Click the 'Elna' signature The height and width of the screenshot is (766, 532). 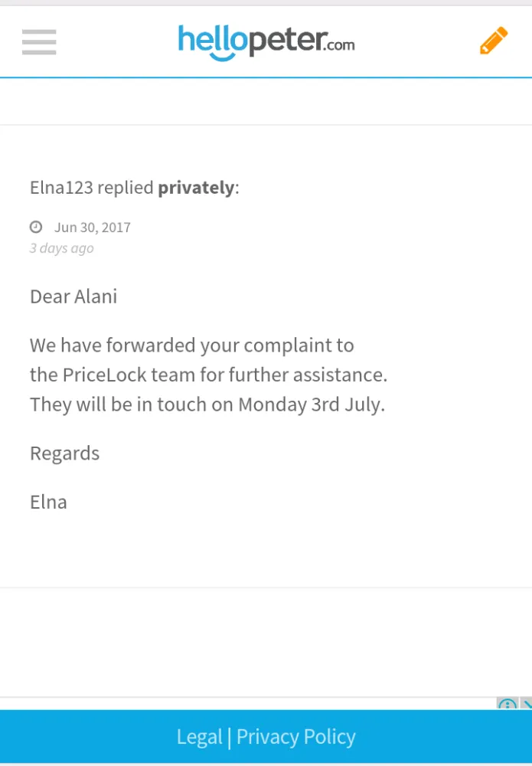[x=48, y=502]
